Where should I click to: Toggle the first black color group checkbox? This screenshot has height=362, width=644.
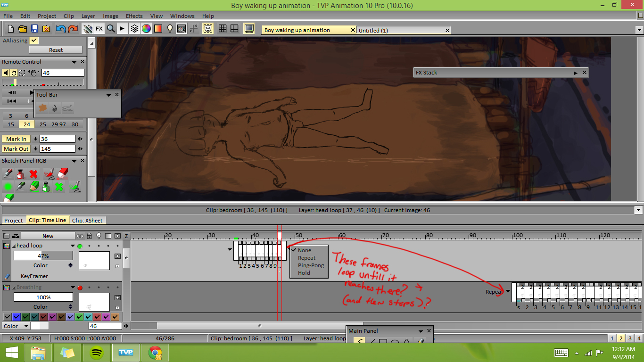[x=7, y=317]
